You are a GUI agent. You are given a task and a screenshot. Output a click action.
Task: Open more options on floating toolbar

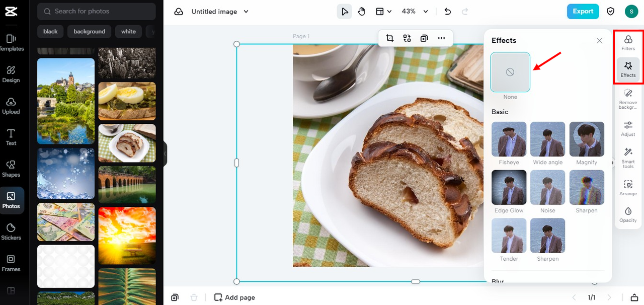[x=441, y=38]
